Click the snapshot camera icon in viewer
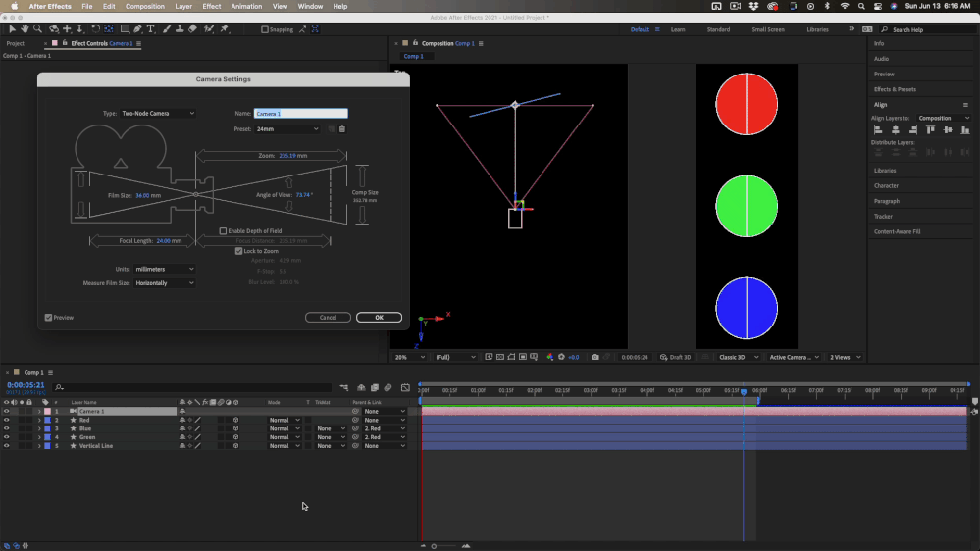The height and width of the screenshot is (551, 980). coord(595,357)
